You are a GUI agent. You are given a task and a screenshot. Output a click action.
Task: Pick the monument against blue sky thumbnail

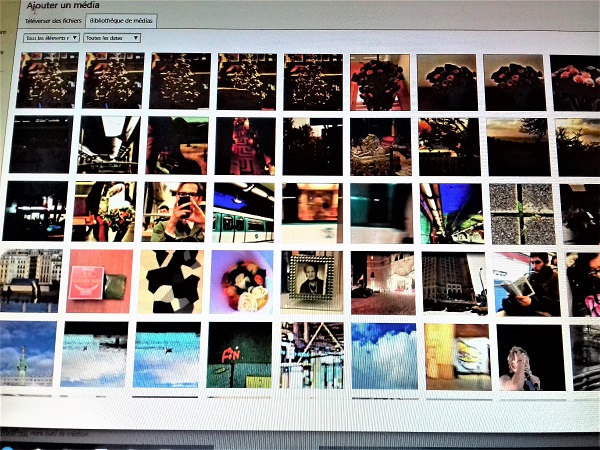[x=27, y=353]
